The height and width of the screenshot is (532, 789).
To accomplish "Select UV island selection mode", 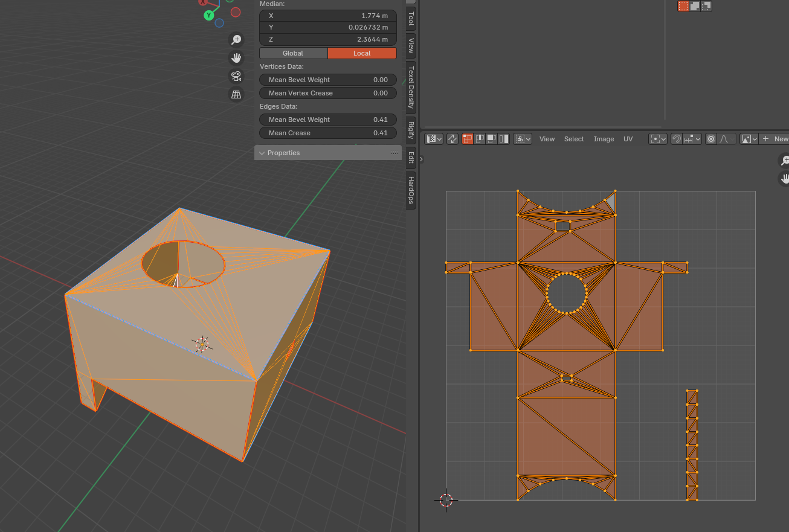I will coord(504,139).
